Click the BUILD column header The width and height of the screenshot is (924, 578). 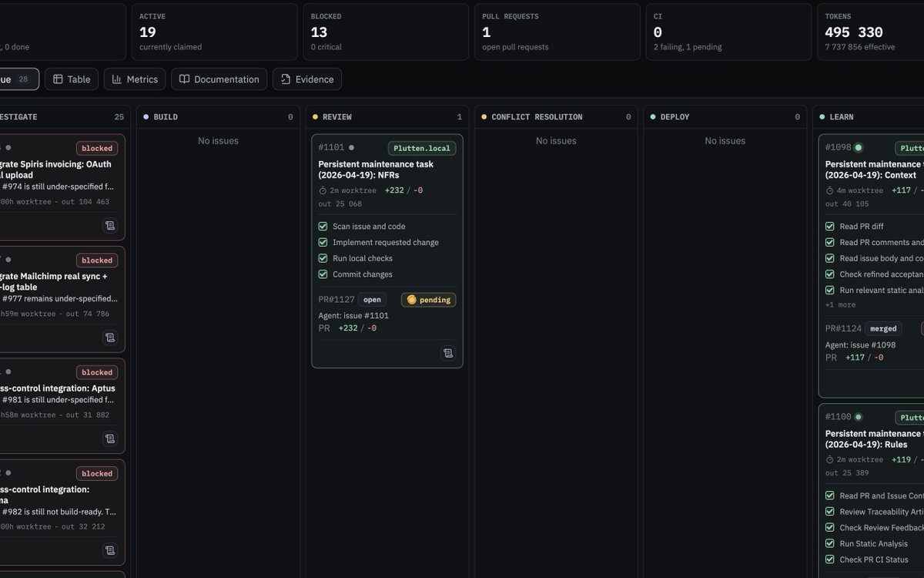pos(218,117)
